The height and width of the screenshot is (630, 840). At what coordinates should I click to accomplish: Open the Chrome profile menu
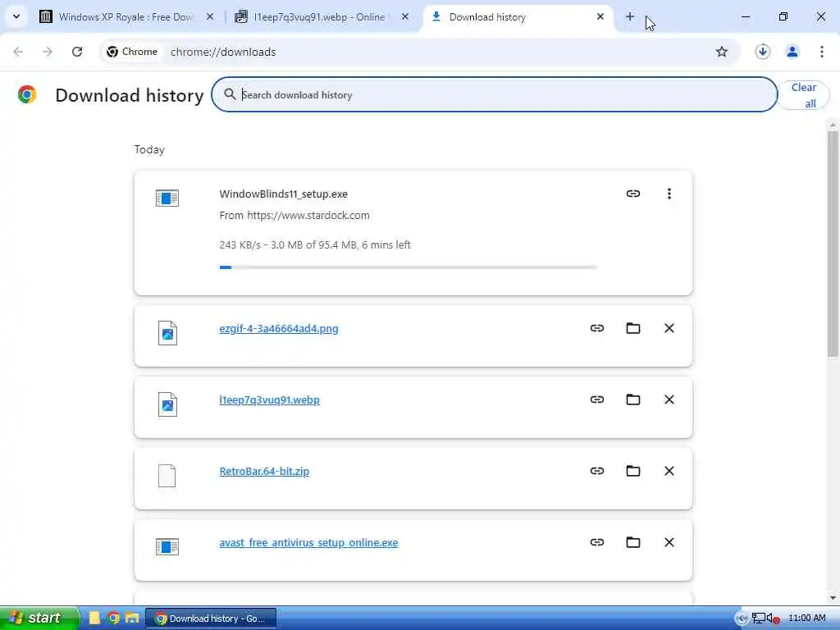792,52
